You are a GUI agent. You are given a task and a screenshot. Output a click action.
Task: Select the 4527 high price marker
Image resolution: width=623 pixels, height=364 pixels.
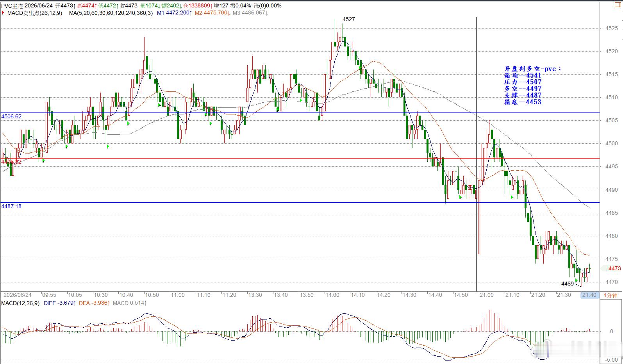pyautogui.click(x=348, y=19)
